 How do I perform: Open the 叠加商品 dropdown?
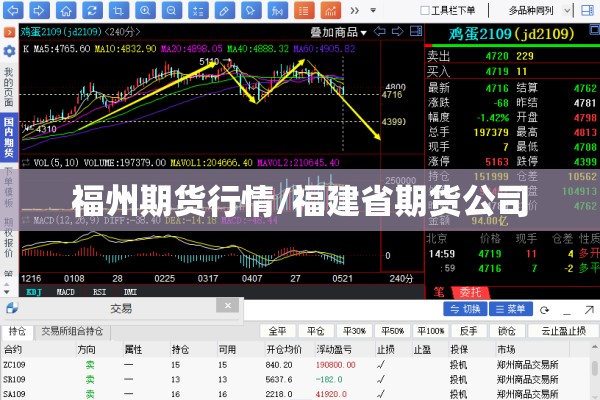point(339,33)
